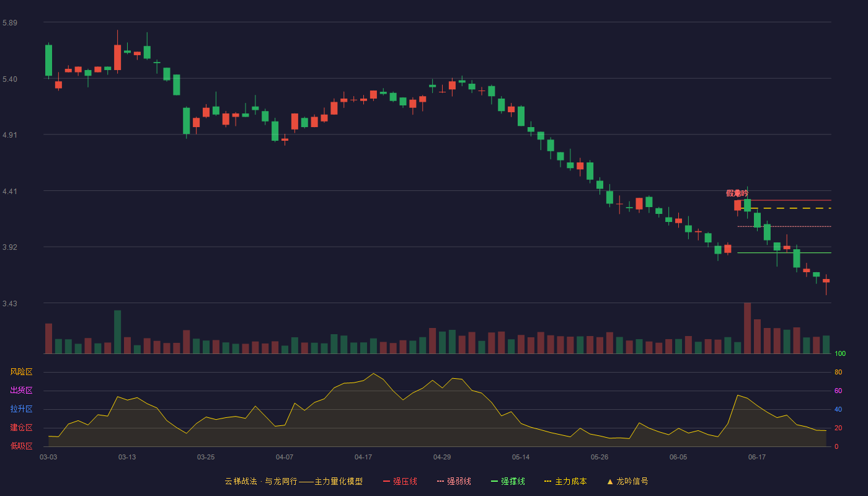Click the 拉升区 zone label
The width and height of the screenshot is (868, 496).
[21, 409]
